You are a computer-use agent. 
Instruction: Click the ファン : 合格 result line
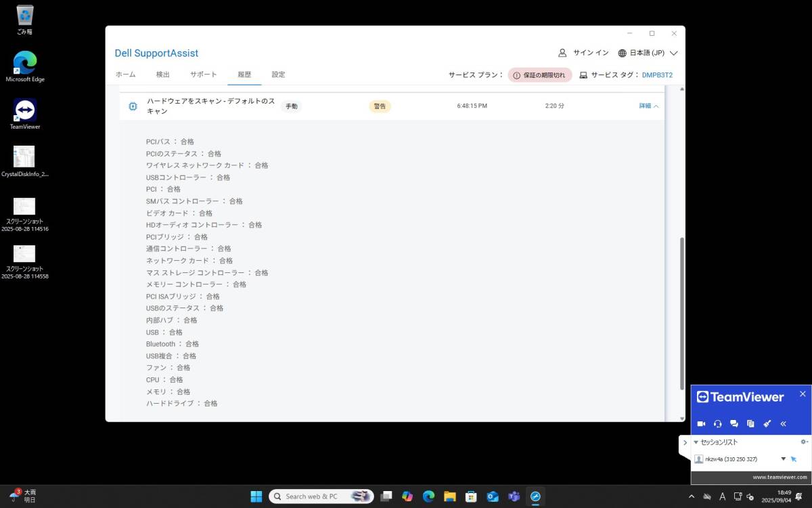click(168, 368)
